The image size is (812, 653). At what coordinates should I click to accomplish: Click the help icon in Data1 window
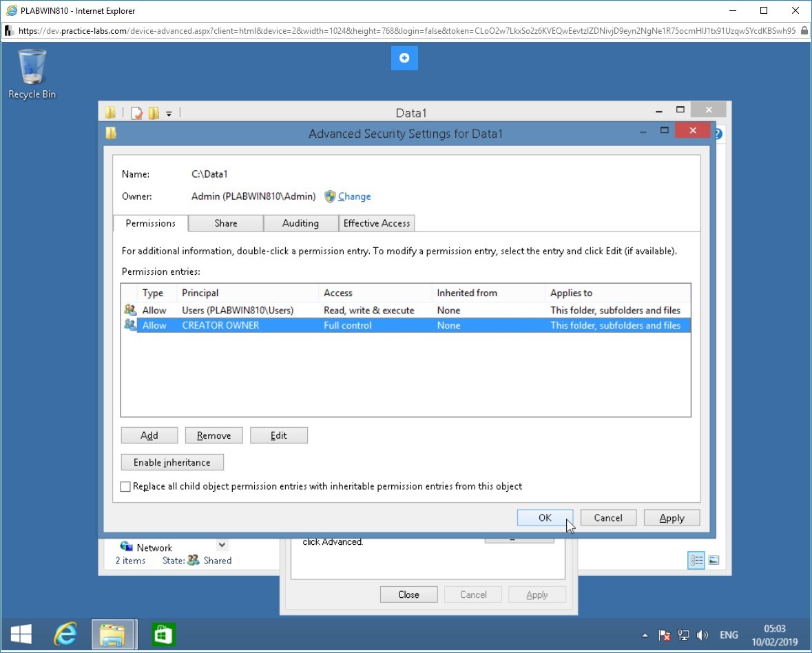[x=719, y=134]
